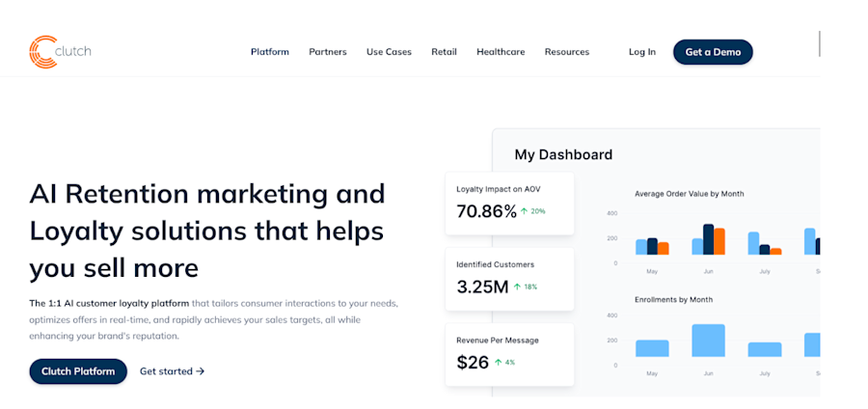Click the 3.25M value
The width and height of the screenshot is (868, 409).
coord(482,286)
